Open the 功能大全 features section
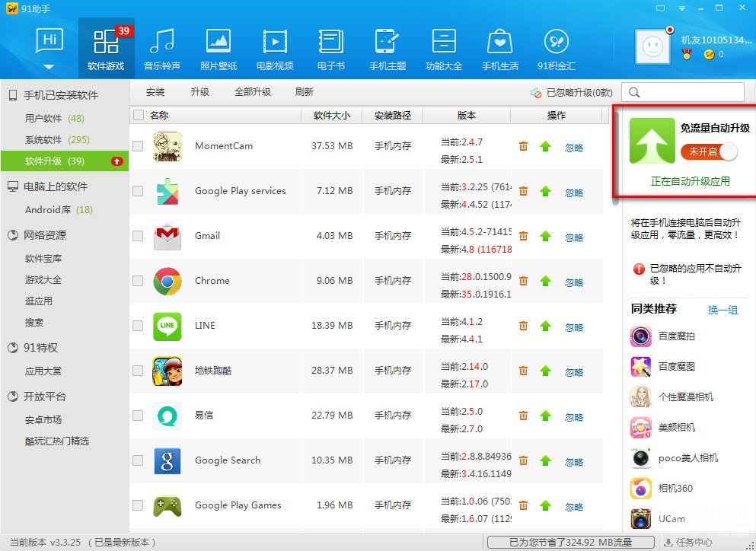756x551 pixels. click(x=444, y=49)
